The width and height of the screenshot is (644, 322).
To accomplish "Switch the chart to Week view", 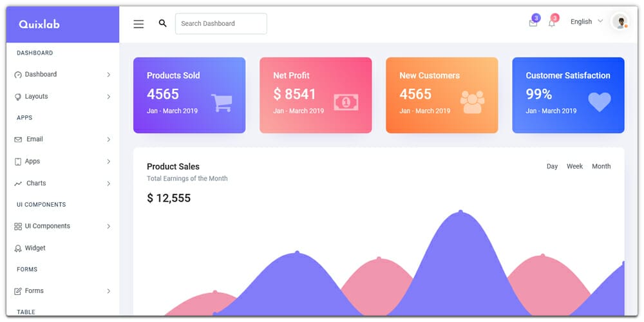I will tap(574, 166).
